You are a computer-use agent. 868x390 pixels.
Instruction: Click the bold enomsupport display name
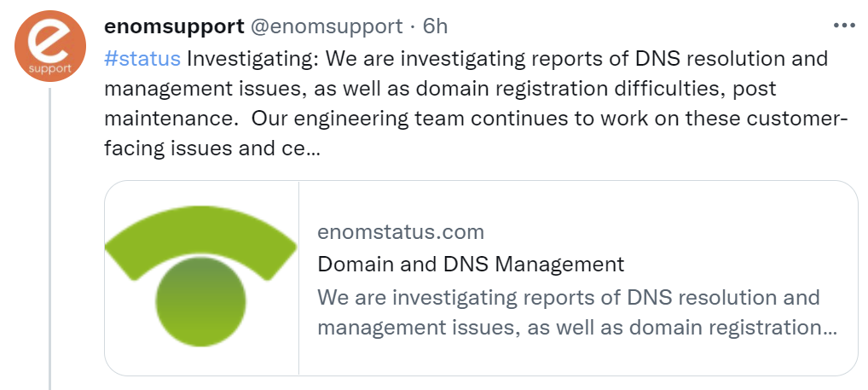[x=173, y=26]
